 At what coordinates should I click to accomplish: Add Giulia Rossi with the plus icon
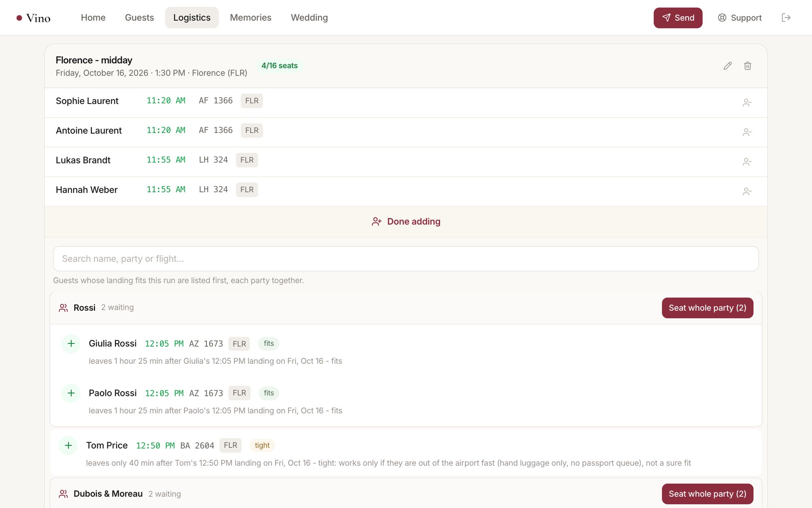pos(71,344)
